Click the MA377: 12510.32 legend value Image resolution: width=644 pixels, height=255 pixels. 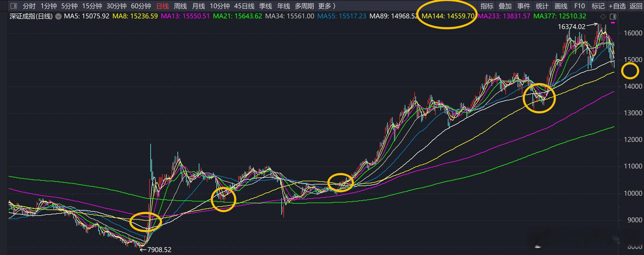(x=560, y=16)
